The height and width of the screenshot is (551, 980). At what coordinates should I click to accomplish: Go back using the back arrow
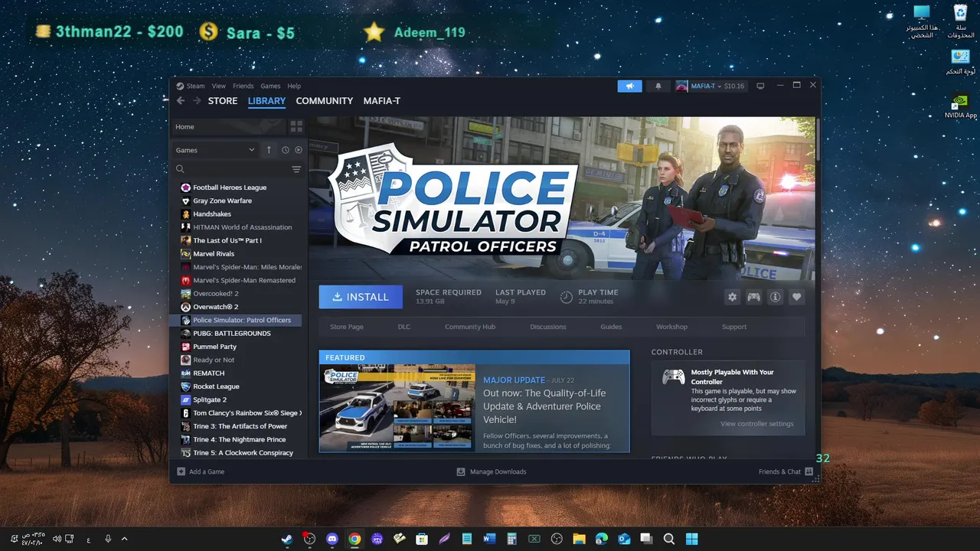(181, 100)
